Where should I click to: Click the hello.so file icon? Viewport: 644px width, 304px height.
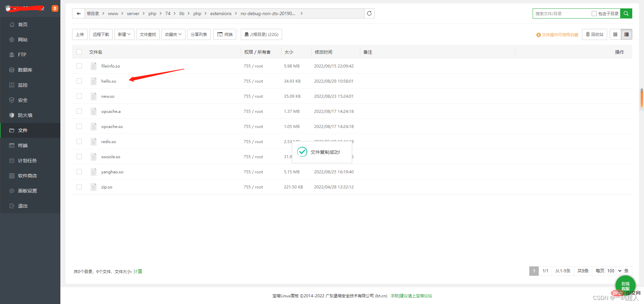tap(94, 81)
